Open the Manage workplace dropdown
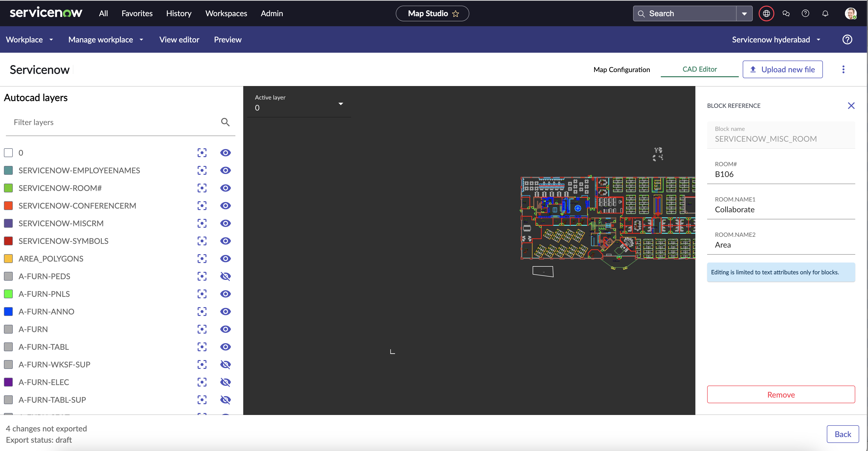Screen dimensions: 868x451 click(106, 39)
